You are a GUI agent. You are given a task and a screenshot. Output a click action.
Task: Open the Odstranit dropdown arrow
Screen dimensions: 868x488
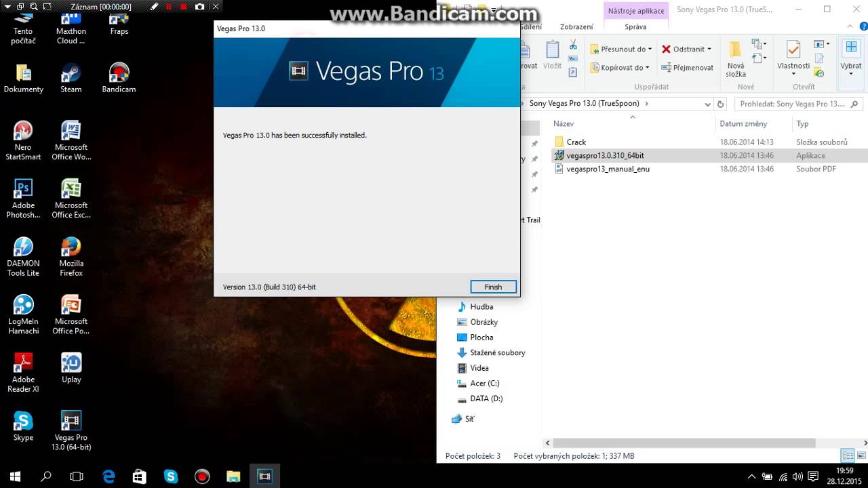click(x=709, y=49)
